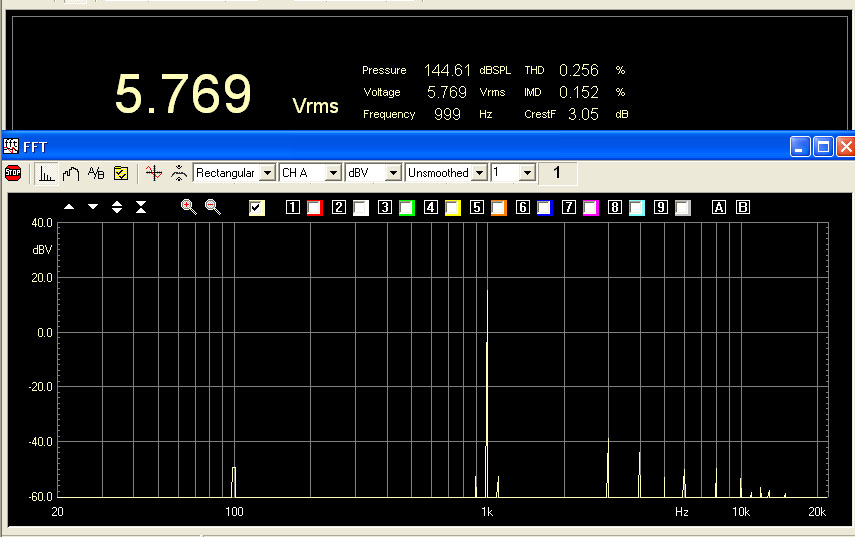This screenshot has width=855, height=537.
Task: Open the CH A channel dropdown
Action: click(333, 173)
